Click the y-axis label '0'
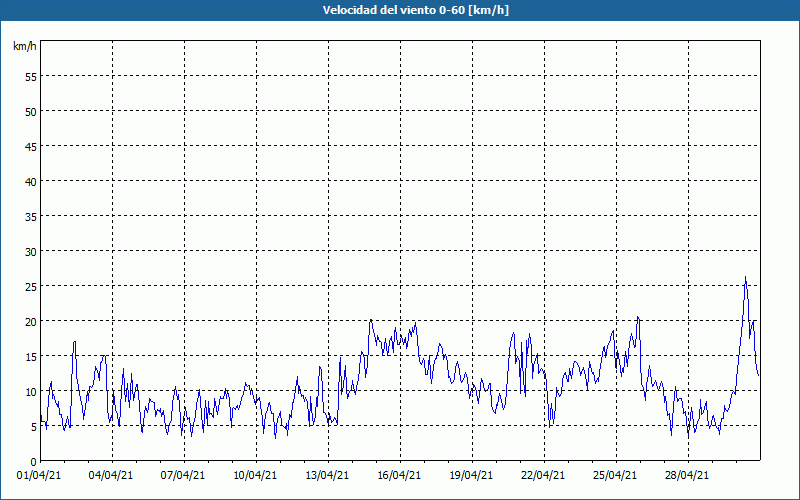The height and width of the screenshot is (500, 800). tap(34, 462)
